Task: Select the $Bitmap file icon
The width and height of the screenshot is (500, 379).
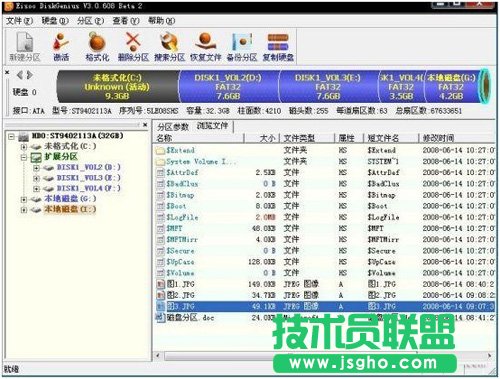Action: click(161, 195)
